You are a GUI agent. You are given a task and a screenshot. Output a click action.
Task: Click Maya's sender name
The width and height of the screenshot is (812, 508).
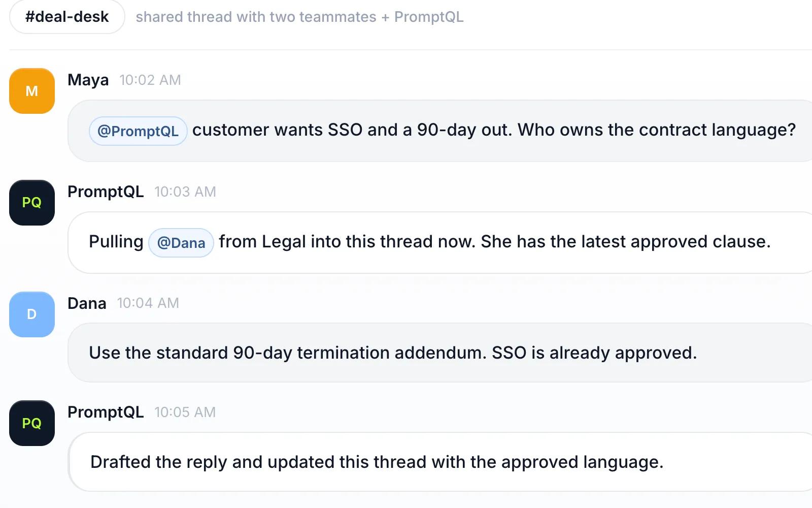tap(88, 80)
